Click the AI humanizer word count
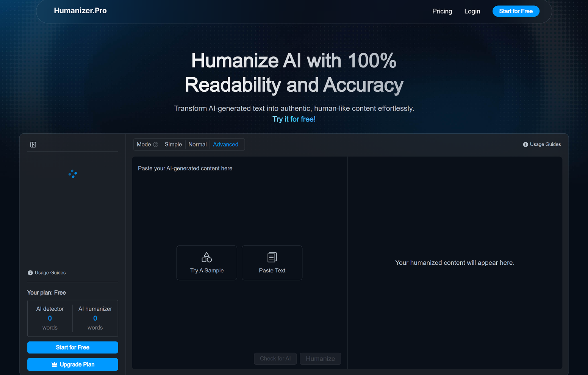 pyautogui.click(x=95, y=318)
